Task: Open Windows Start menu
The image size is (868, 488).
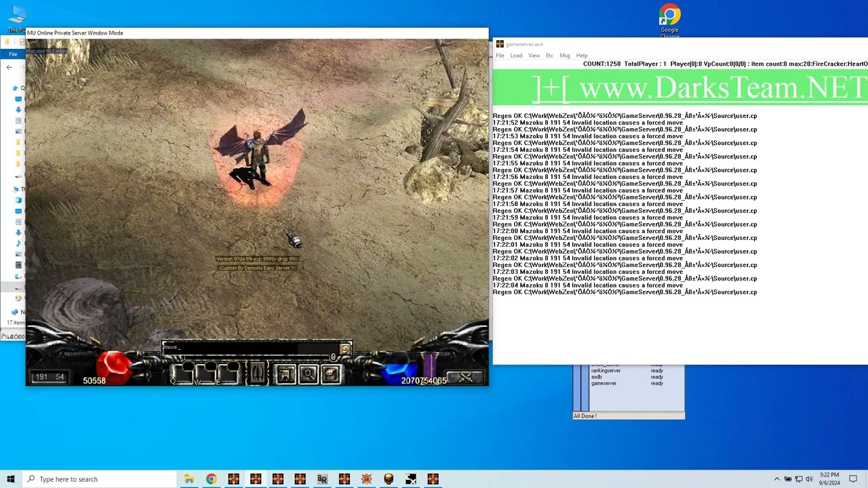Action: tap(11, 479)
